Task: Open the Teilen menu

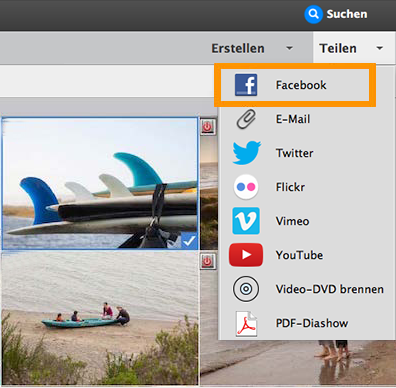Action: tap(338, 48)
